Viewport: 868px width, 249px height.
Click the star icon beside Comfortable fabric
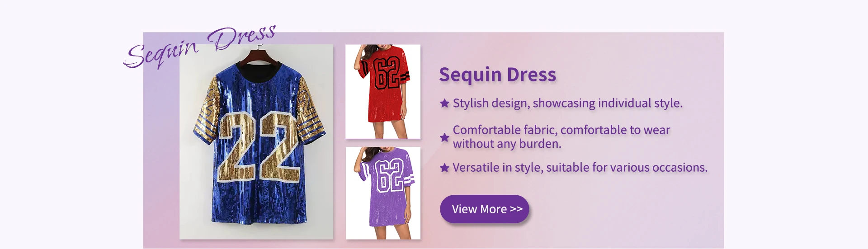point(445,137)
